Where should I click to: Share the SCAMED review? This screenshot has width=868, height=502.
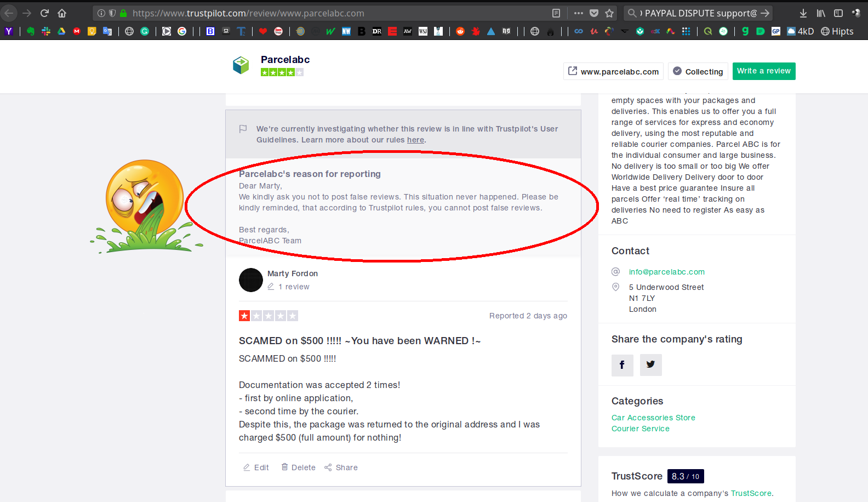pos(341,467)
